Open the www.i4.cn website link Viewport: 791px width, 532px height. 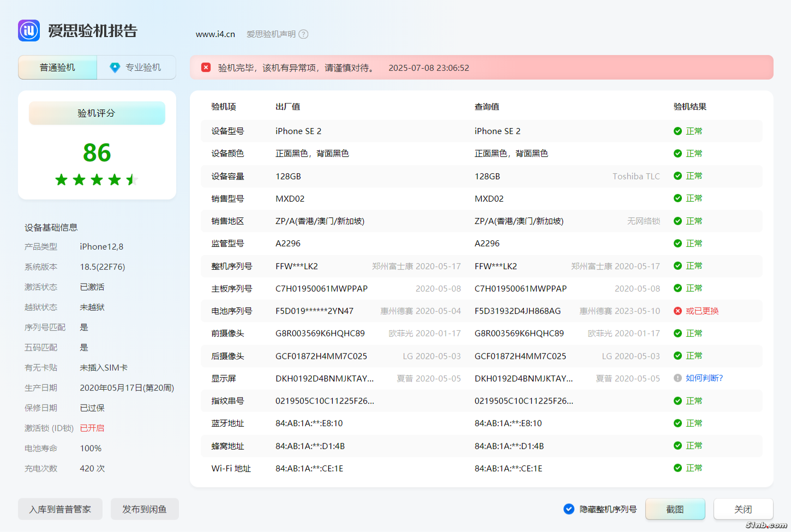coord(215,34)
